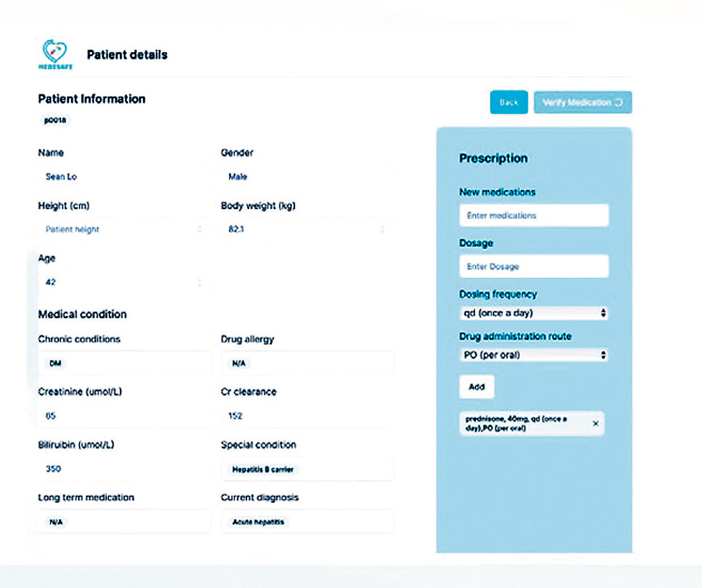Click the Acute hepatitis diagnosis tag
Viewport: 702px width, 588px height.
(259, 522)
